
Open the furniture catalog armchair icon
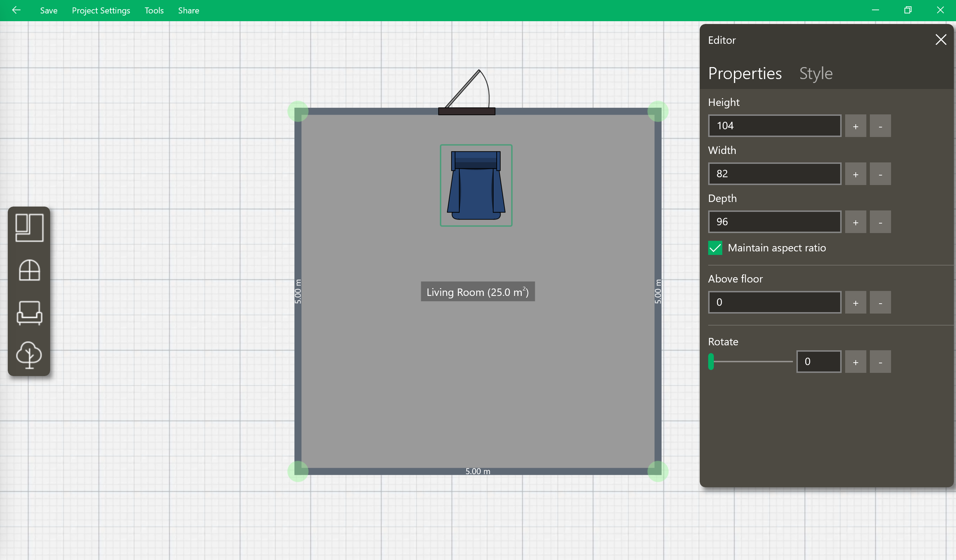tap(29, 312)
